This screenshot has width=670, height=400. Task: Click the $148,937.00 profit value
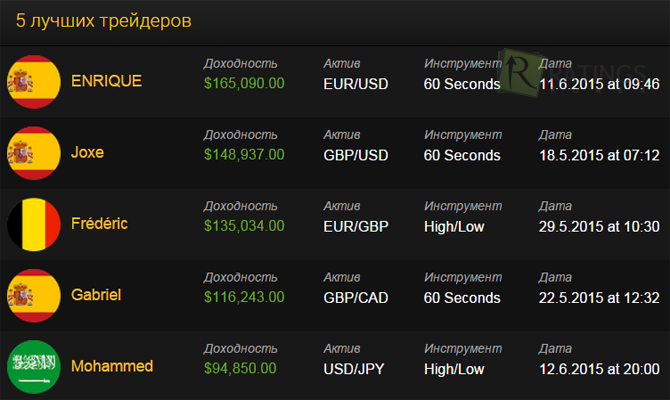coord(244,155)
